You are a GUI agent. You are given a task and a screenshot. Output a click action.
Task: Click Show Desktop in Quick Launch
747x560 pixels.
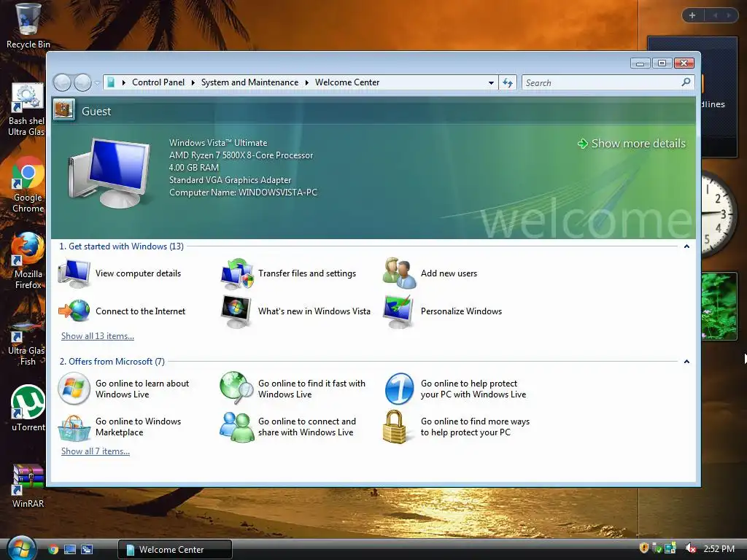(70, 550)
